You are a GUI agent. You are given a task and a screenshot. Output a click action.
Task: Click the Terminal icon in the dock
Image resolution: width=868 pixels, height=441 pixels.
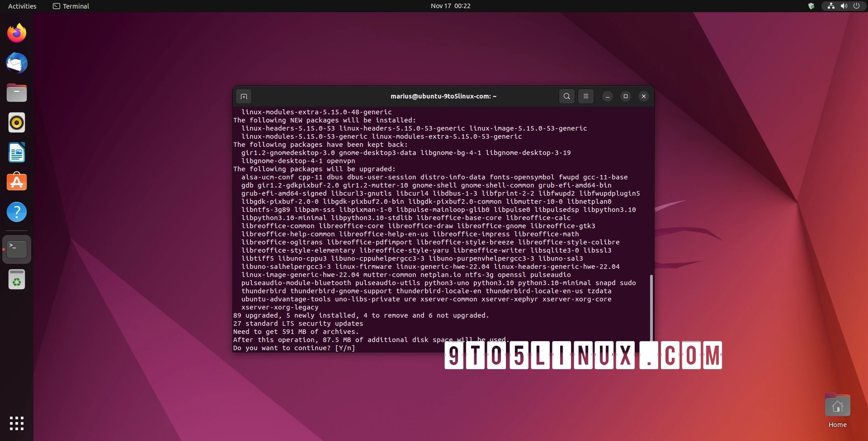[x=17, y=249]
